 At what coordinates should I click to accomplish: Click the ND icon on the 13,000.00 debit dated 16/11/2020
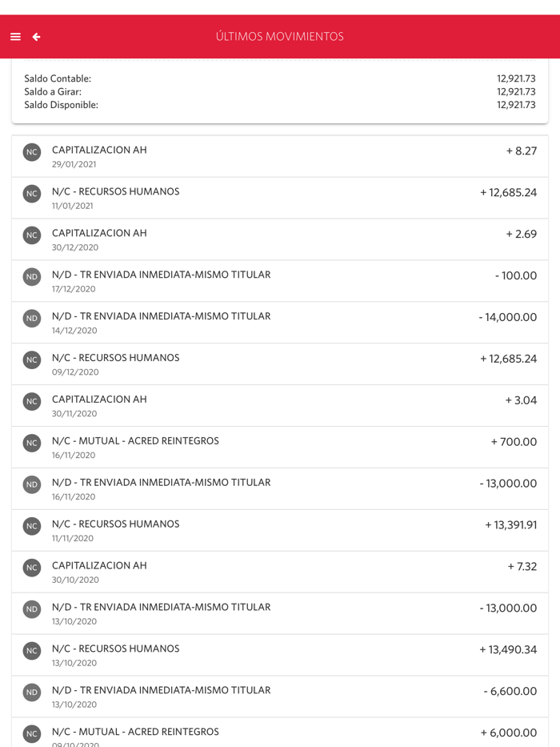[31, 484]
